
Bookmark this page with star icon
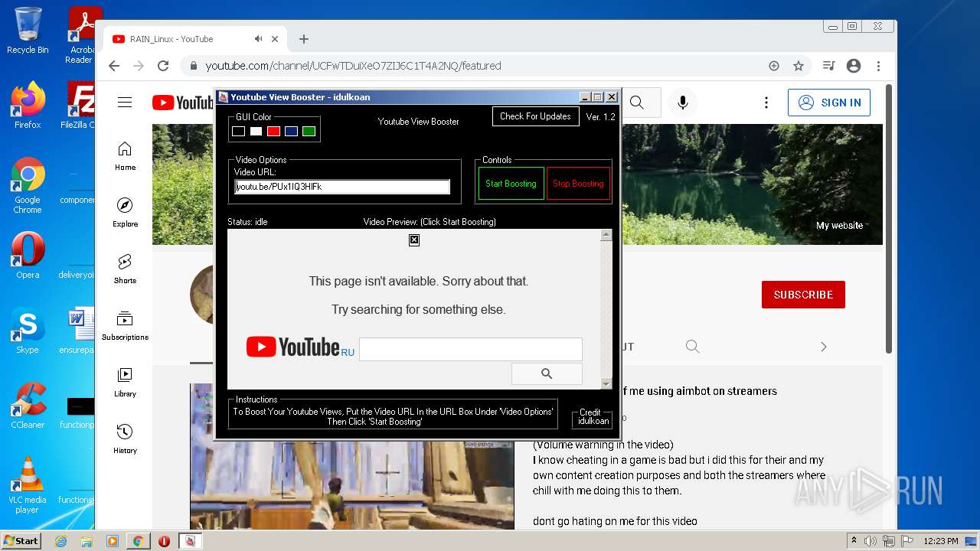tap(799, 66)
